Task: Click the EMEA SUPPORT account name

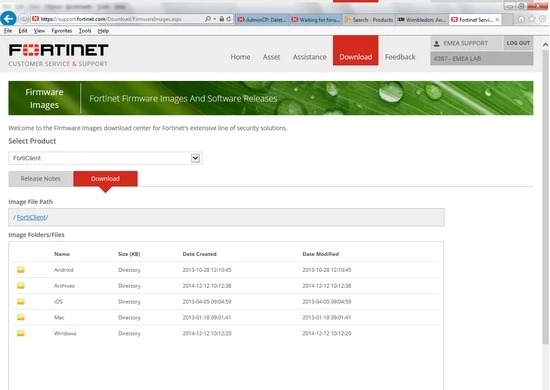Action: point(465,43)
